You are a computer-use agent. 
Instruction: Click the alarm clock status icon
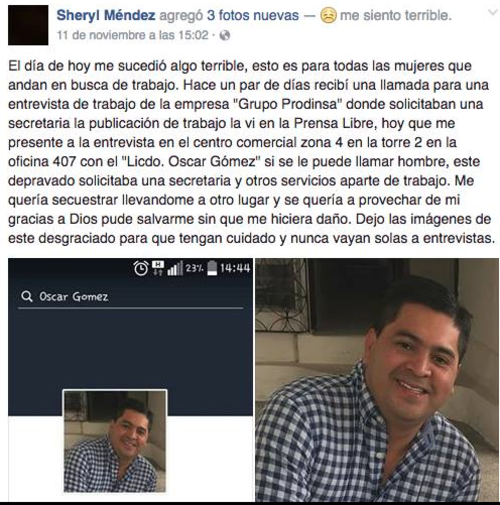point(141,268)
